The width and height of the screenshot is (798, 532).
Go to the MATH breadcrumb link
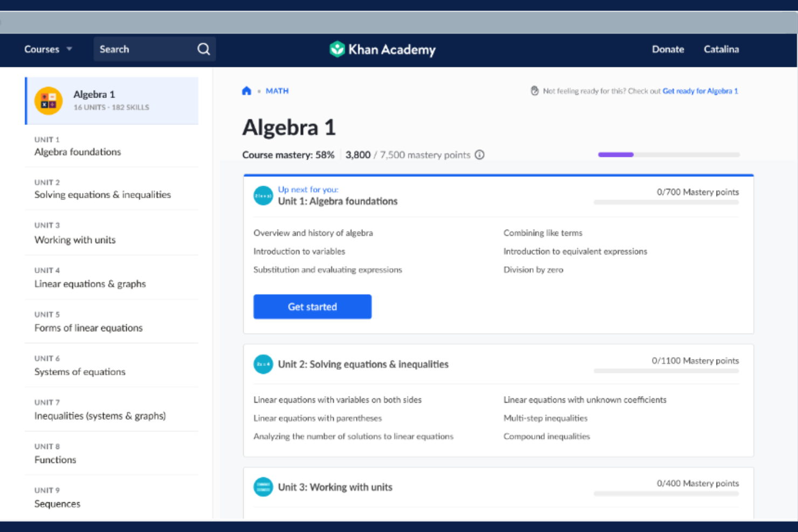point(277,91)
